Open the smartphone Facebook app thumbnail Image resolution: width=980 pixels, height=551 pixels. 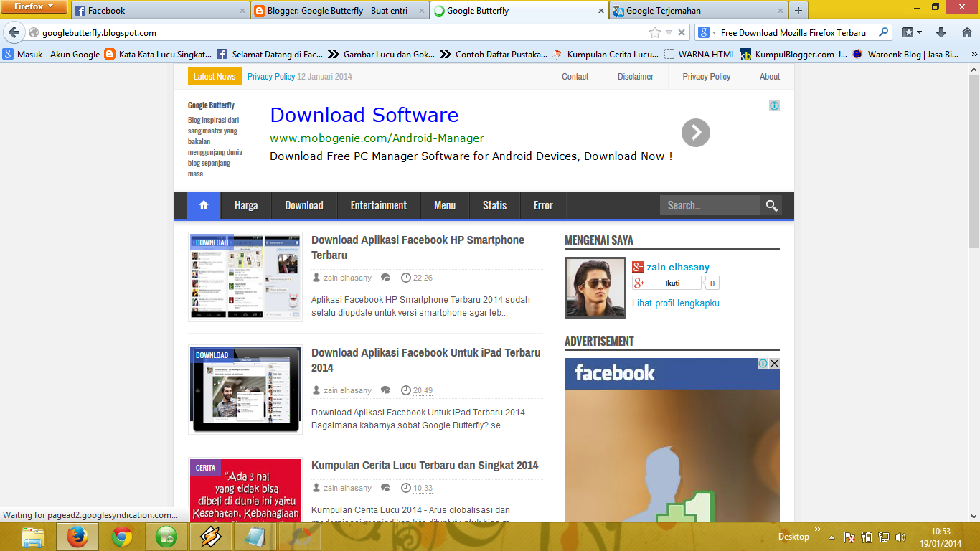tap(245, 277)
